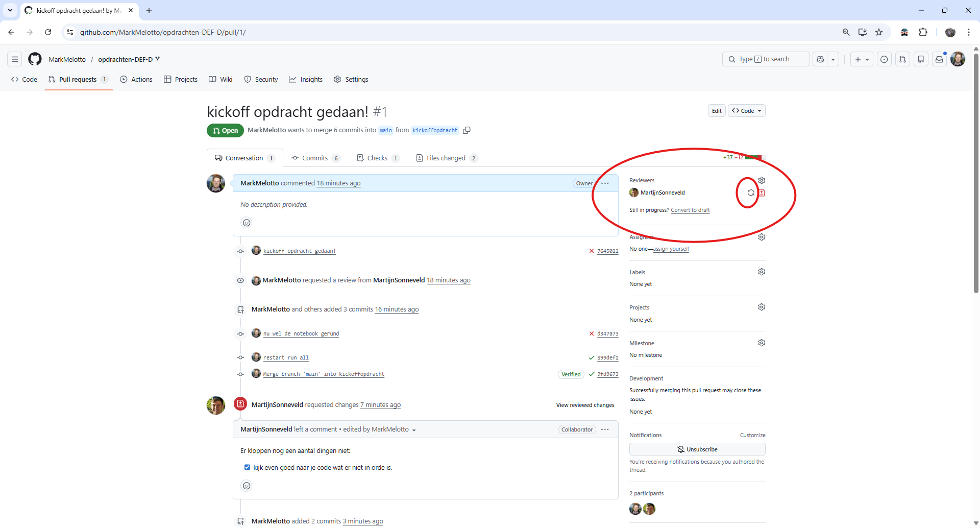
Task: Copy the kickoffopdracht branch name
Action: point(466,130)
